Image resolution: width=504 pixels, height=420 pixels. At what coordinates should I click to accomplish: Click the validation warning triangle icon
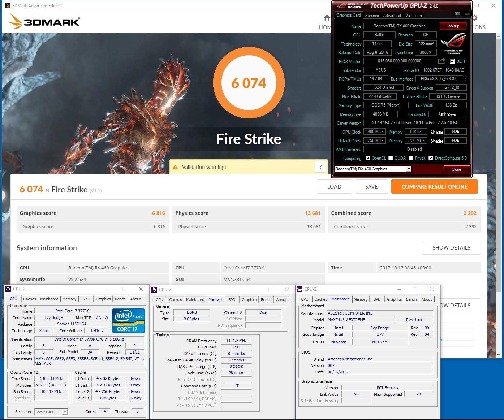pyautogui.click(x=175, y=167)
